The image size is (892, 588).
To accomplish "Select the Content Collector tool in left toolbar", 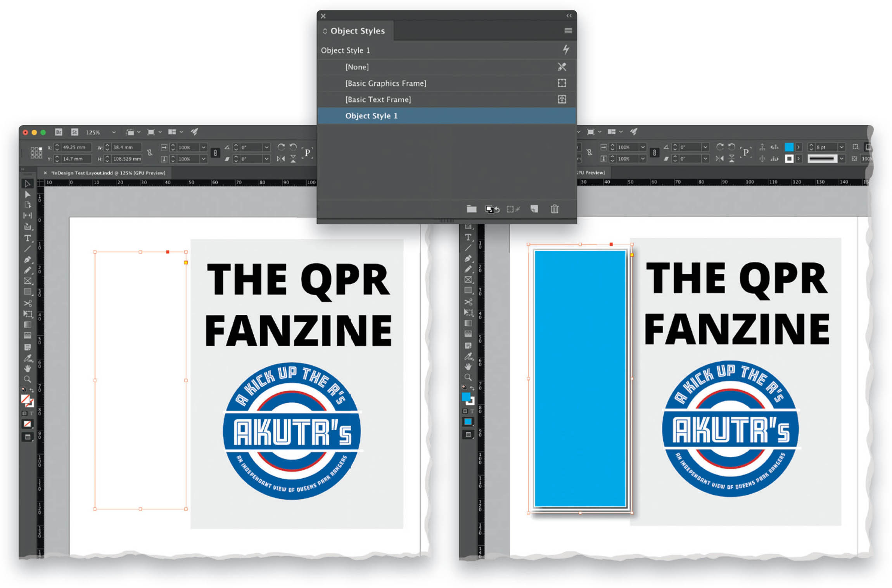I will (28, 226).
